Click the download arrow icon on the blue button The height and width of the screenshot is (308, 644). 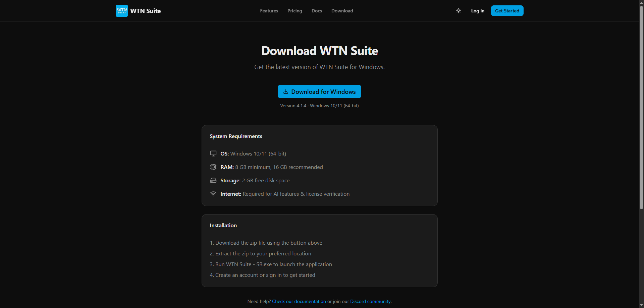tap(286, 91)
